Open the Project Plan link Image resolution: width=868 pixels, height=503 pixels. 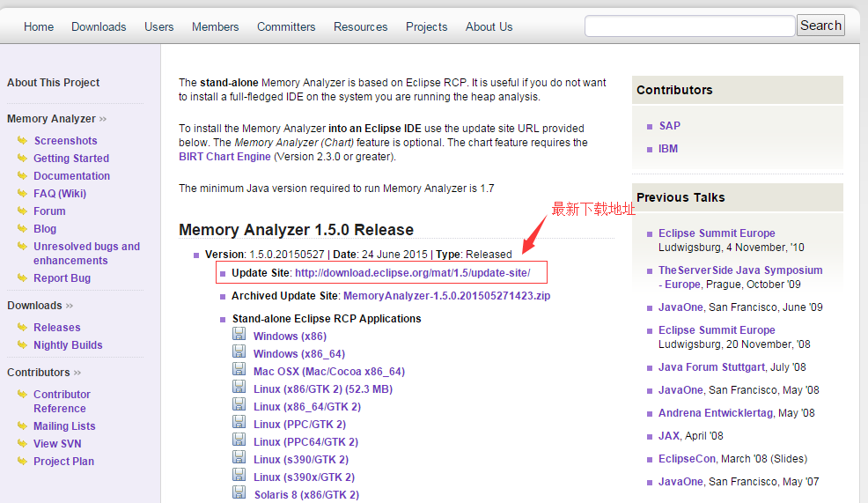pyautogui.click(x=63, y=462)
